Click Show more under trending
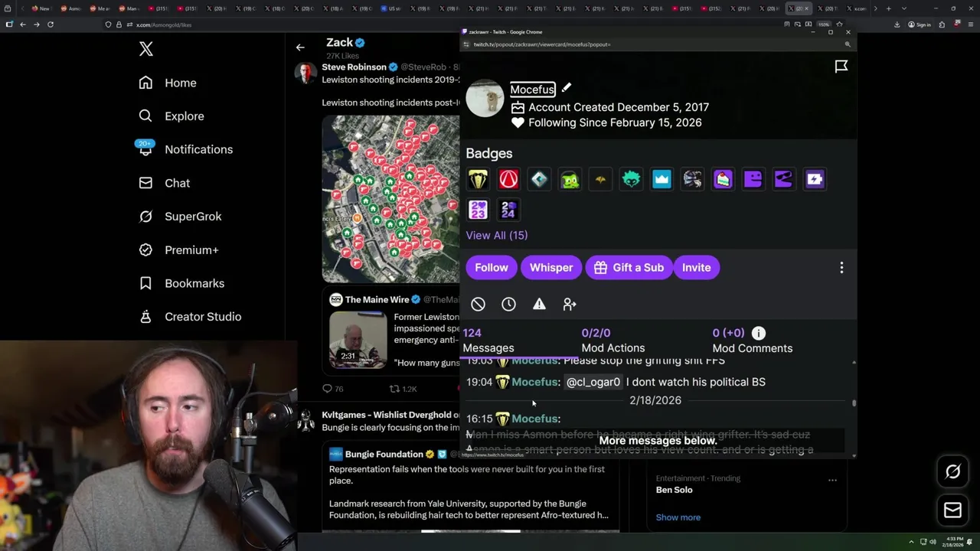This screenshot has height=551, width=980. 678,517
